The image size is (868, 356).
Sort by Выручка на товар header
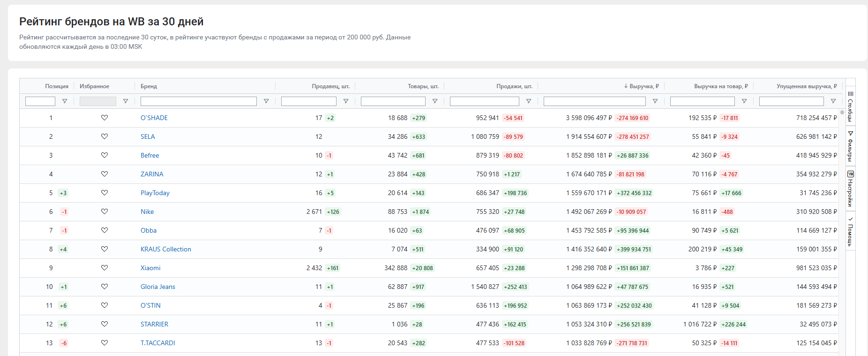721,86
